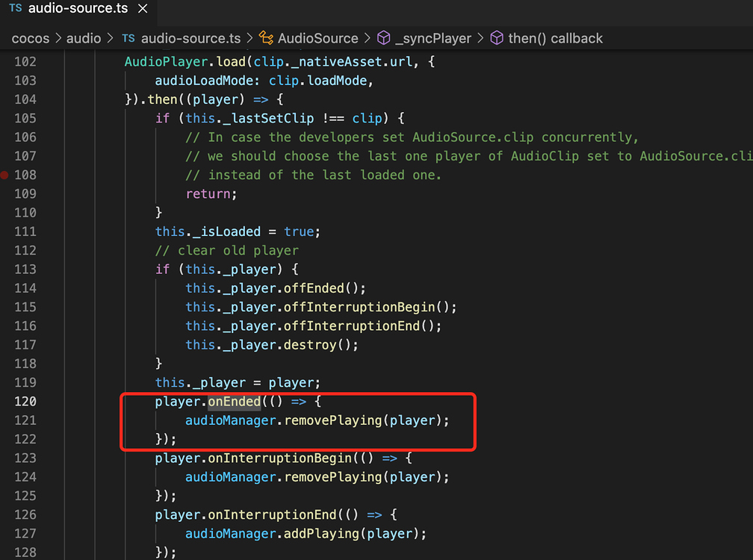753x560 pixels.
Task: Select the audio-source.ts editor tab
Action: point(77,9)
